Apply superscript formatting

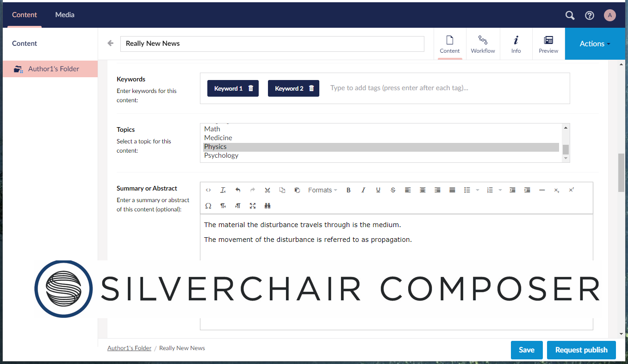click(572, 190)
